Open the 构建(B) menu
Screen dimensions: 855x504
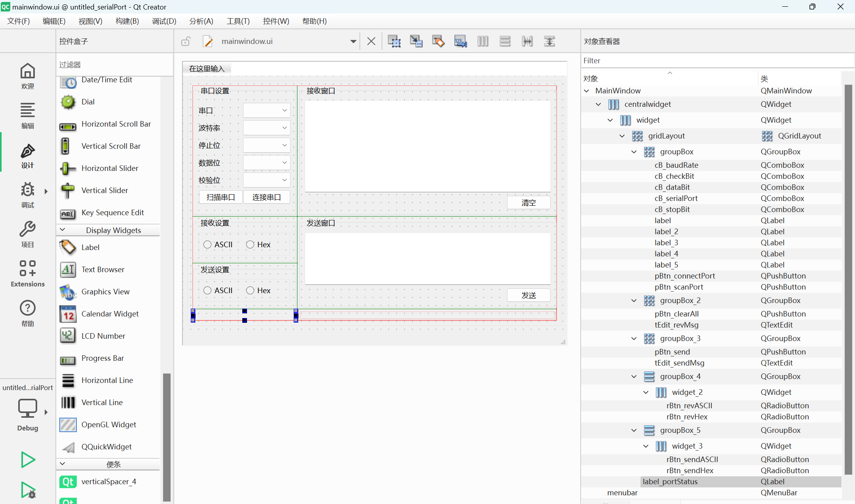127,21
